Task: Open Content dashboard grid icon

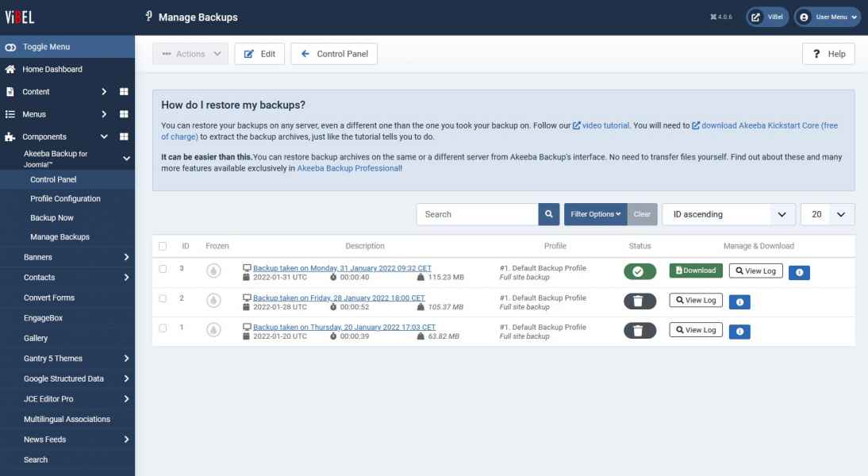Action: coord(124,91)
